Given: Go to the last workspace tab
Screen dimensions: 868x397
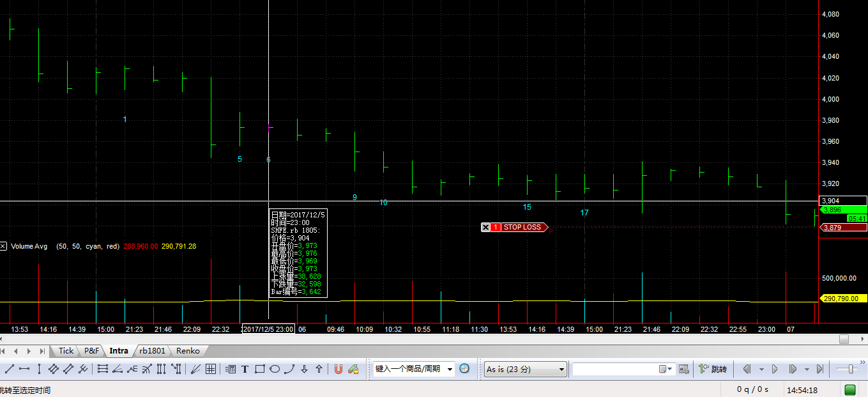Looking at the screenshot, I should click(x=42, y=351).
